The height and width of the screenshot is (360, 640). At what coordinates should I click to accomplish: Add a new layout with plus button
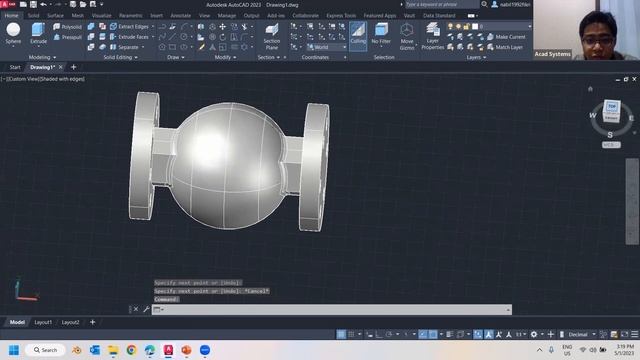[x=93, y=322]
